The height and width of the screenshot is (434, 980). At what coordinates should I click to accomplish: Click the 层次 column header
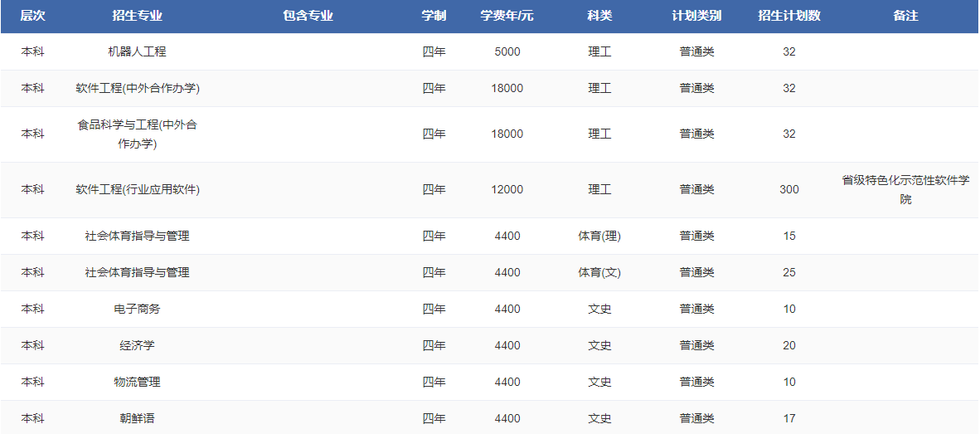pyautogui.click(x=32, y=16)
